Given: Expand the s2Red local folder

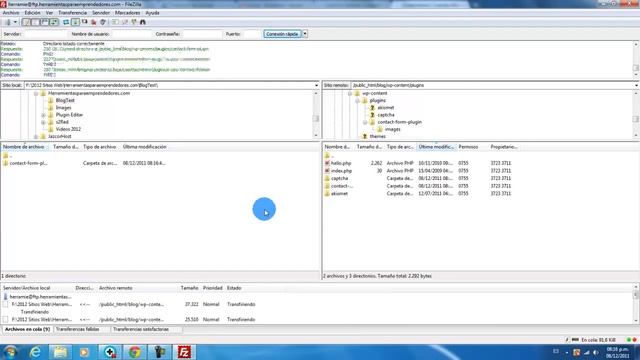Looking at the screenshot, I should pos(43,122).
